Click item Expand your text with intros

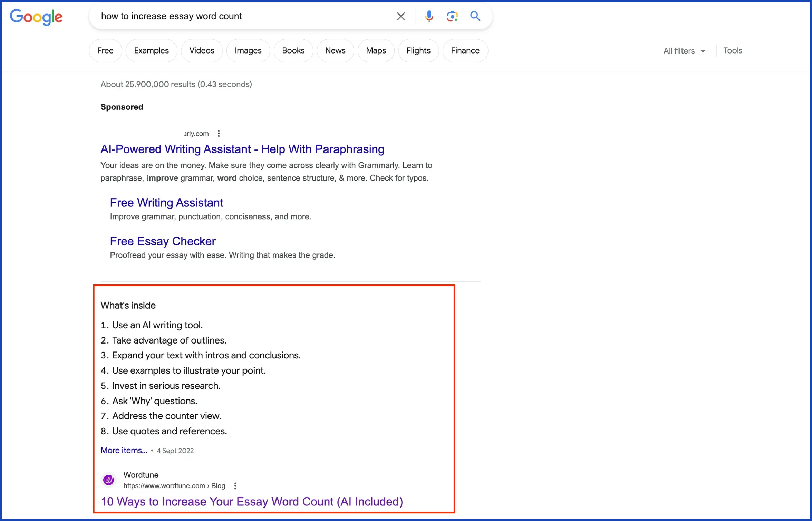click(206, 355)
